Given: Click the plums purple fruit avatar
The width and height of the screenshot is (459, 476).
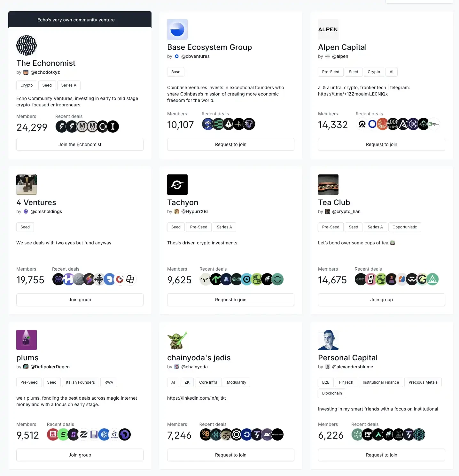Looking at the screenshot, I should coord(27,340).
